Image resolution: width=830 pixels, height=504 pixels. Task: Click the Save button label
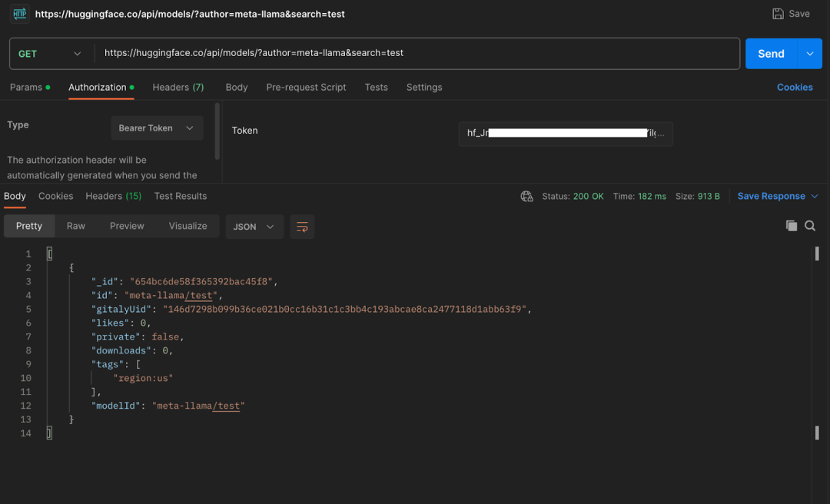(x=798, y=14)
